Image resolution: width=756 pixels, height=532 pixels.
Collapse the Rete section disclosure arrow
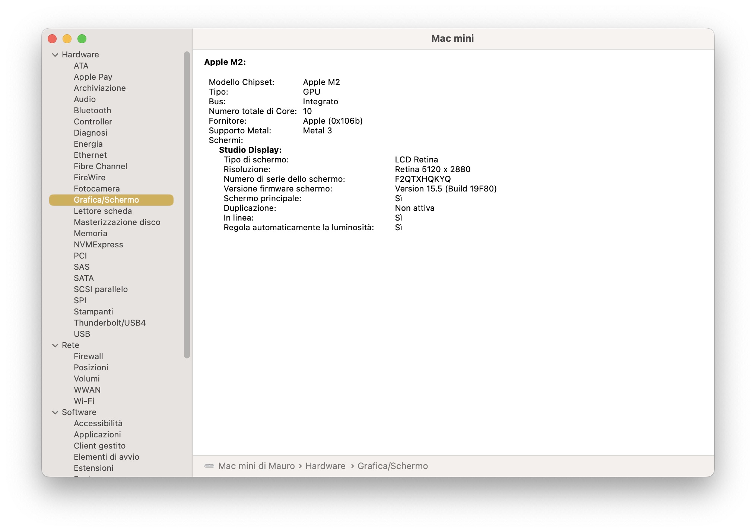click(x=55, y=345)
